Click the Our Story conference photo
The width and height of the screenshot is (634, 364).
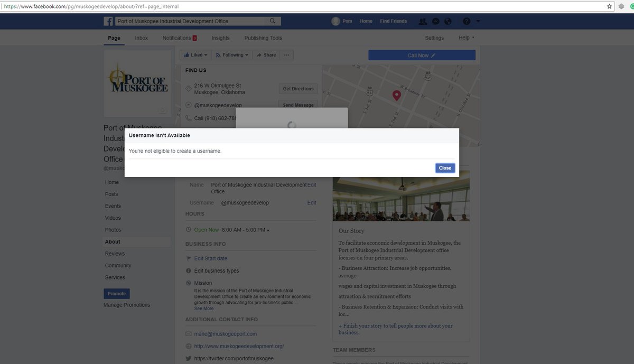[401, 195]
